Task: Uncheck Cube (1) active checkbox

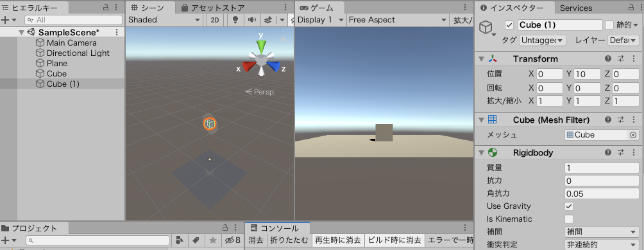Action: tap(510, 25)
